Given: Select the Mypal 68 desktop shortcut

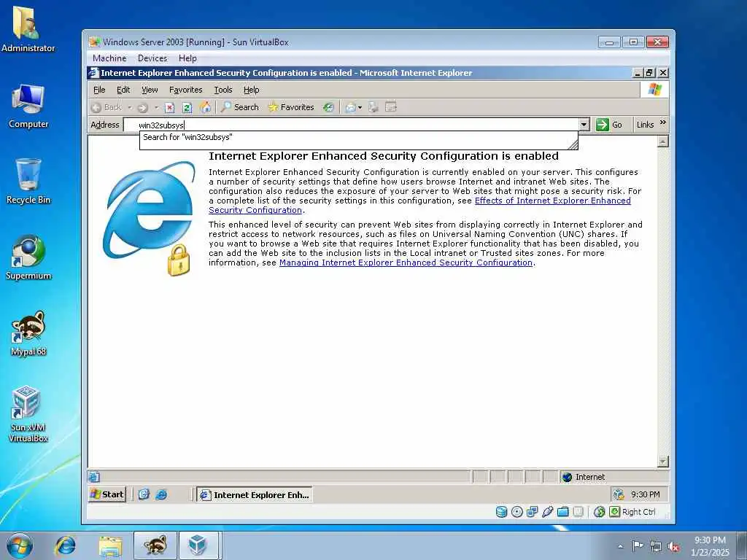Looking at the screenshot, I should tap(28, 333).
